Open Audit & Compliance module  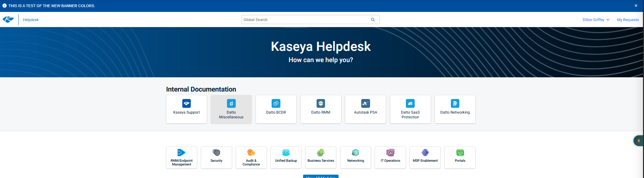point(251,157)
